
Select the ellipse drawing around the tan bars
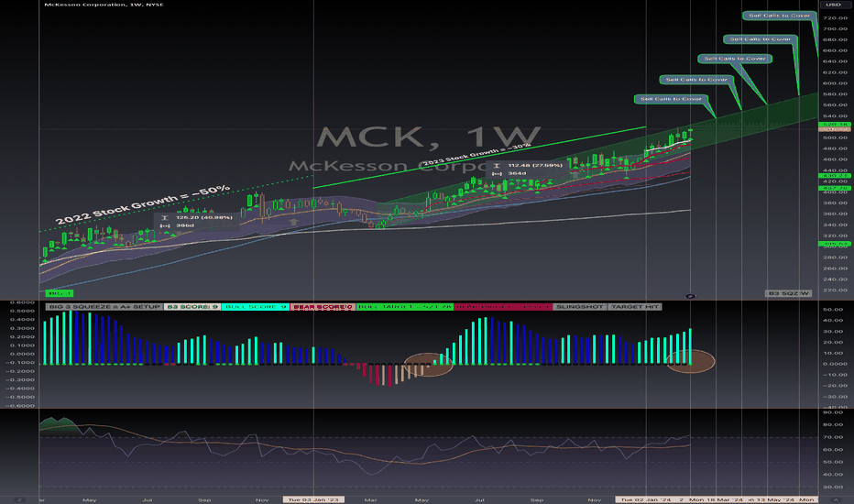click(x=429, y=365)
